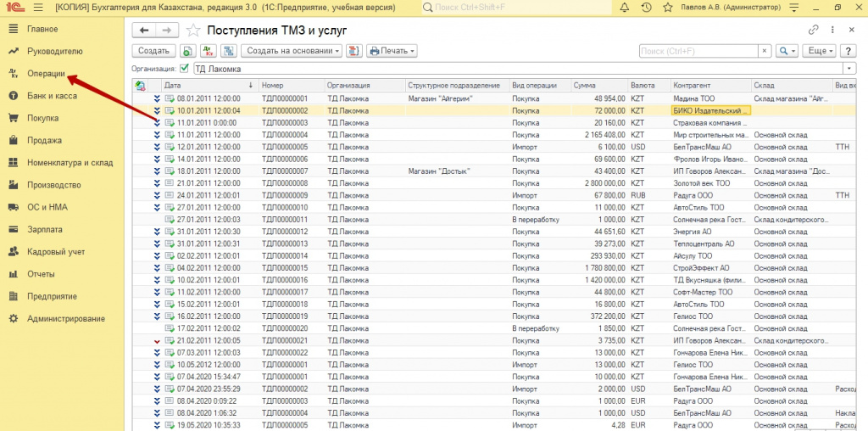Open related documents structure icon
The image size is (868, 431).
229,51
